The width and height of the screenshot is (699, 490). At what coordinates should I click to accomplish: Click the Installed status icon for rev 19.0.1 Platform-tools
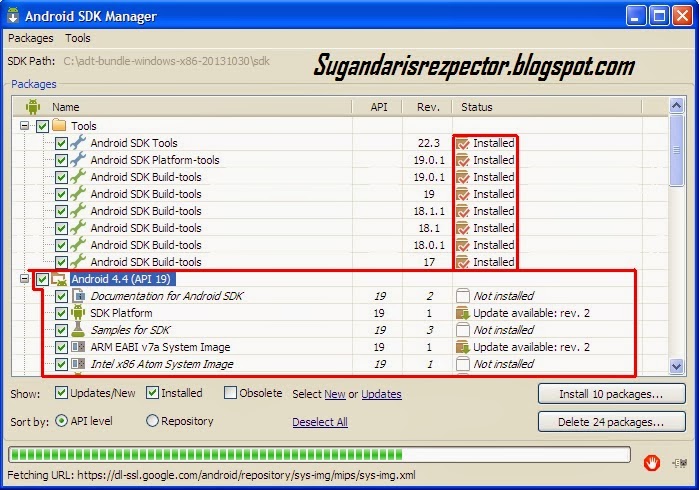463,161
